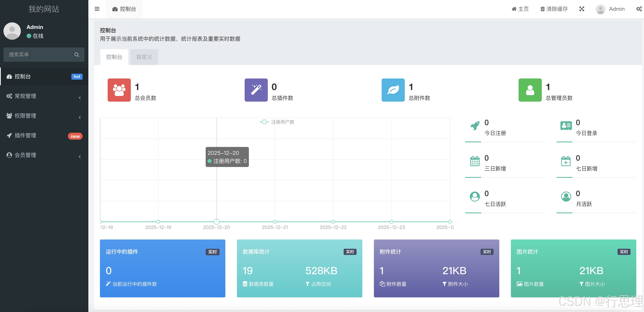
Task: Switch to the 自定义 tab
Action: click(x=144, y=57)
